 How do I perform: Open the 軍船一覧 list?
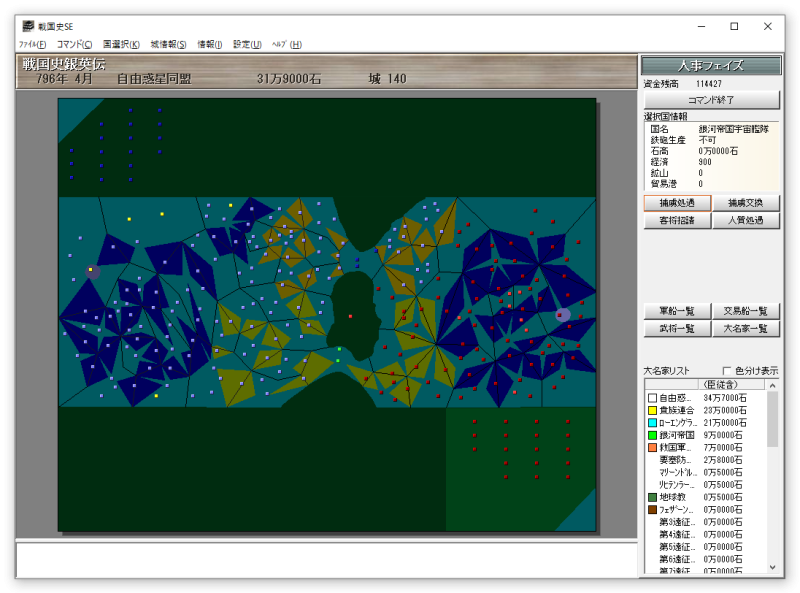coord(677,311)
